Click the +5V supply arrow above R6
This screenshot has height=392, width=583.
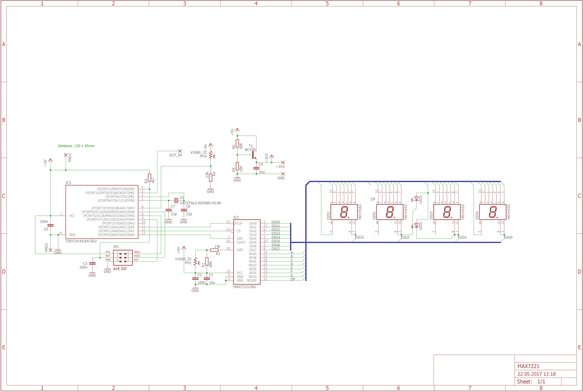(237, 130)
